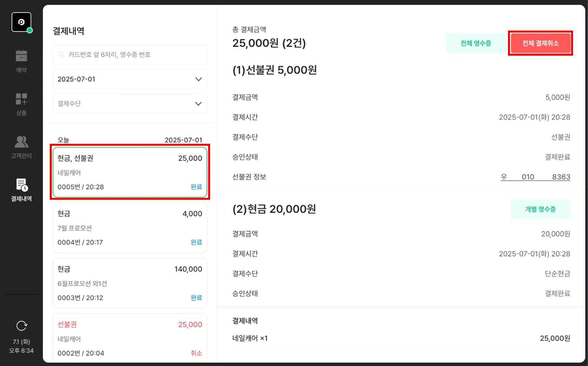Click the 네일캐어 ×1 item row
Screen dimensions: 588x366
pyautogui.click(x=401, y=338)
